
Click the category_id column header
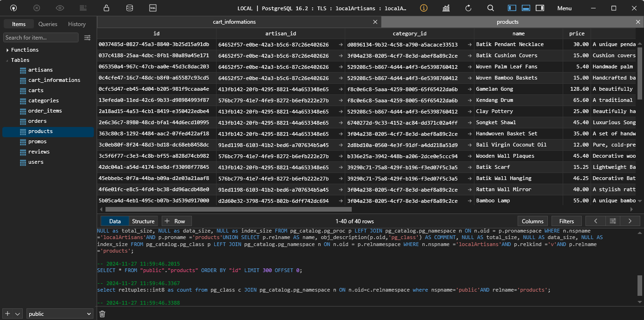[x=409, y=33]
